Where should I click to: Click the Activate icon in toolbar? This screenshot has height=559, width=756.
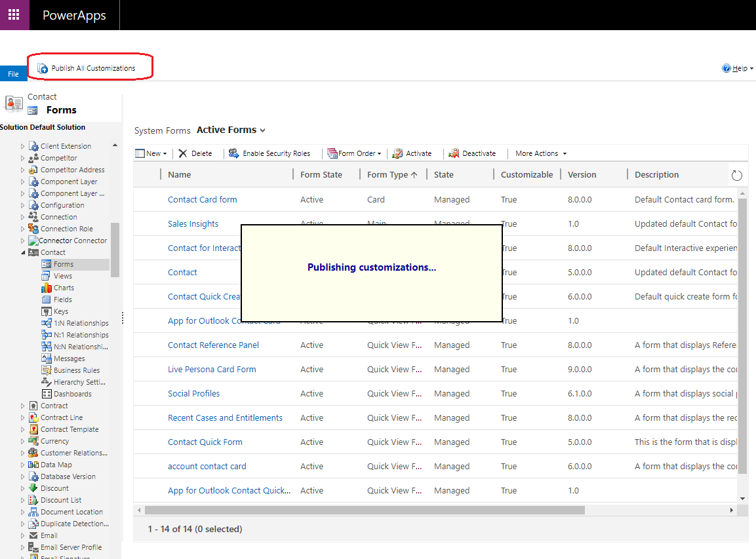397,153
